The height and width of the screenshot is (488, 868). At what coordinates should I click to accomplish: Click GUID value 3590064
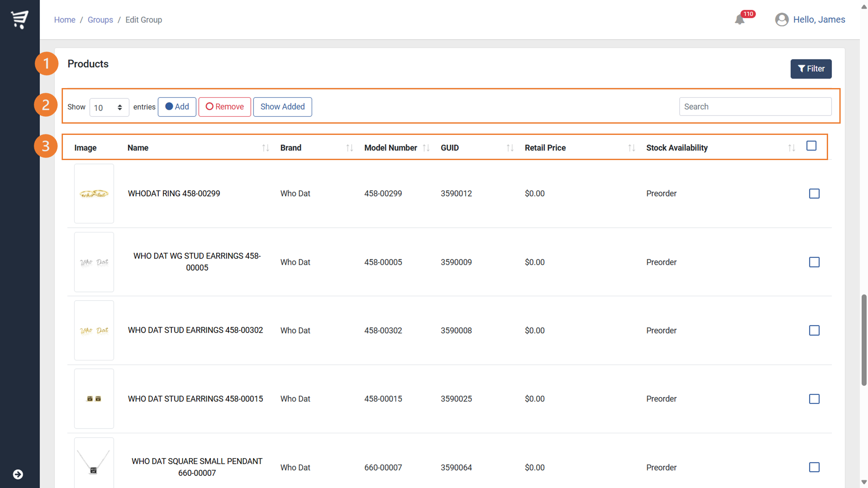[x=456, y=468]
